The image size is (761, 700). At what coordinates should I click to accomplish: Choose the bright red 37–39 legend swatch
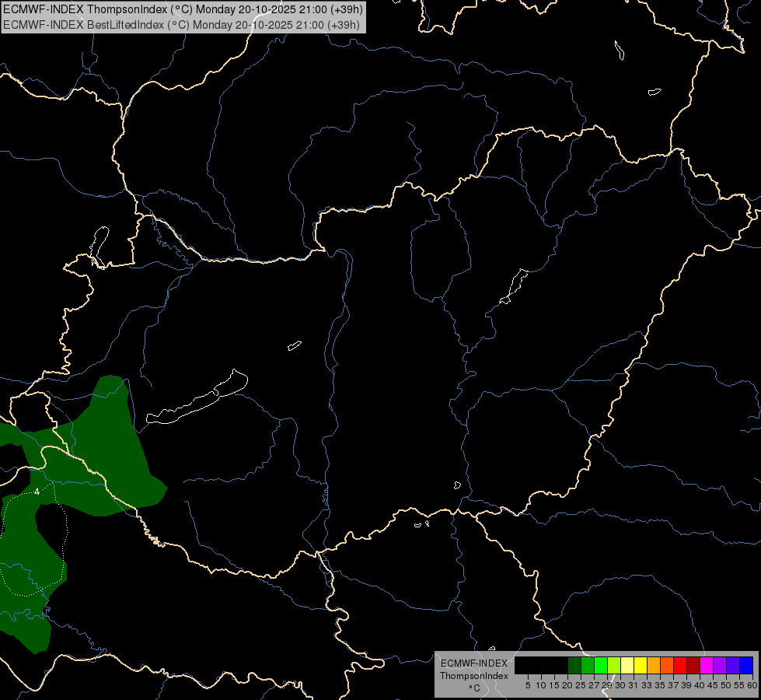pyautogui.click(x=680, y=665)
